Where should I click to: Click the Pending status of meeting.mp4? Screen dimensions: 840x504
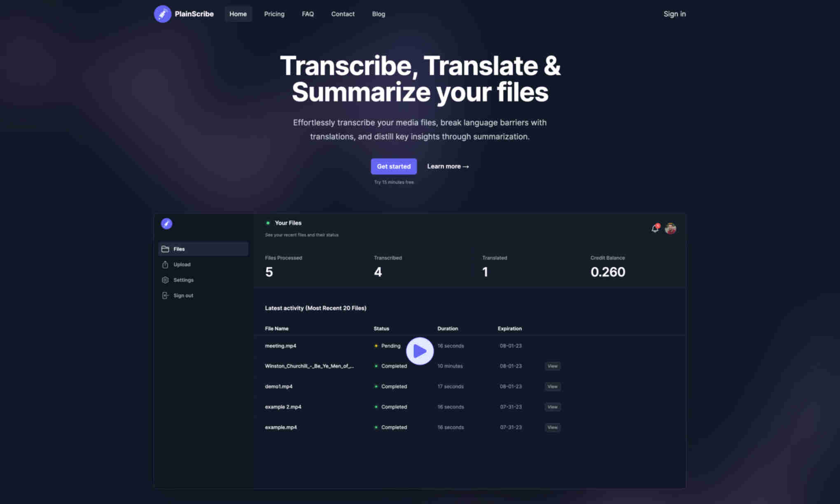click(x=387, y=346)
